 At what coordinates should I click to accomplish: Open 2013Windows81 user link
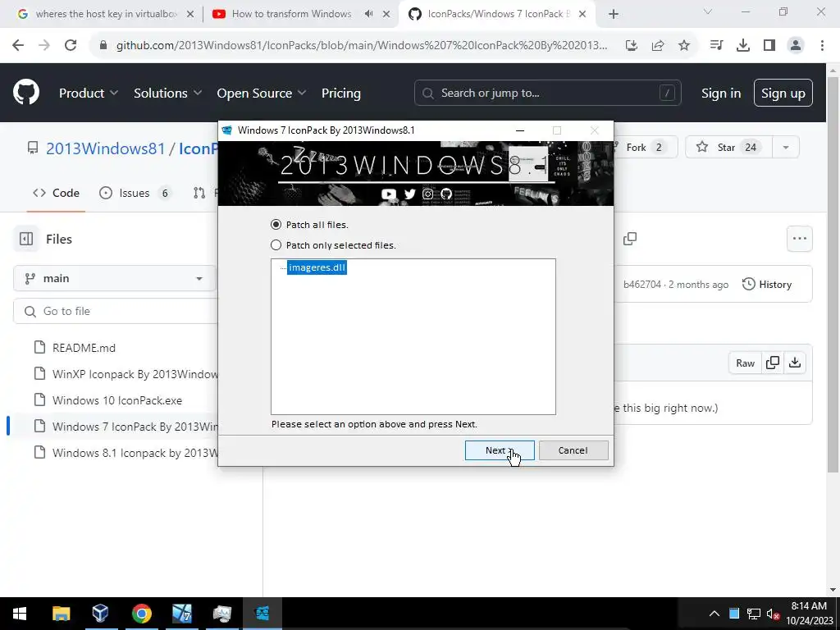coord(106,148)
